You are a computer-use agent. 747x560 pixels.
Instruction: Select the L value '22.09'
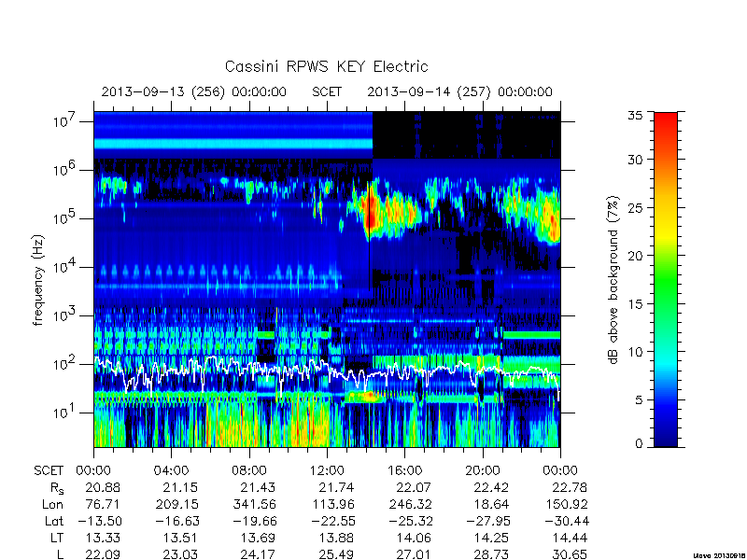pos(103,554)
